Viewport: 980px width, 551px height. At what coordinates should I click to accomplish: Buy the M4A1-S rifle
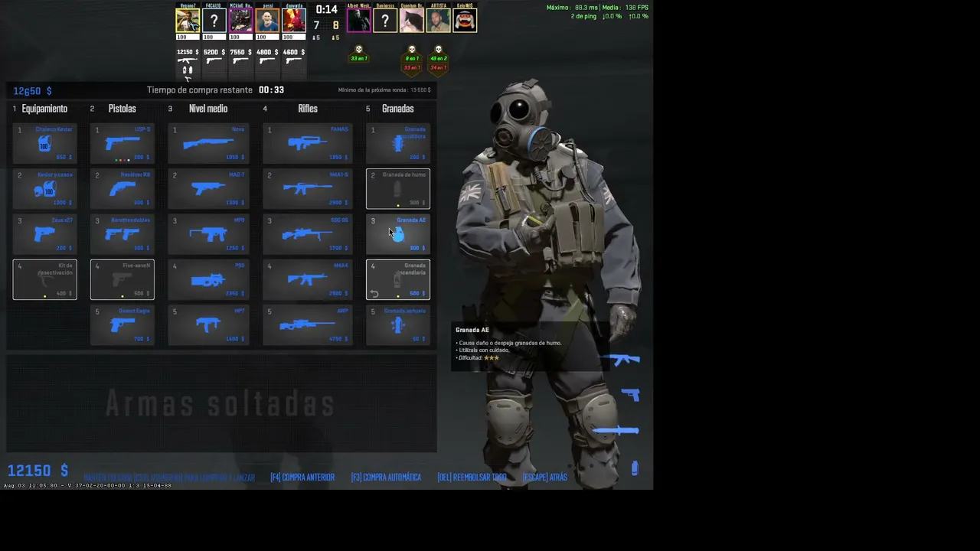click(x=308, y=188)
